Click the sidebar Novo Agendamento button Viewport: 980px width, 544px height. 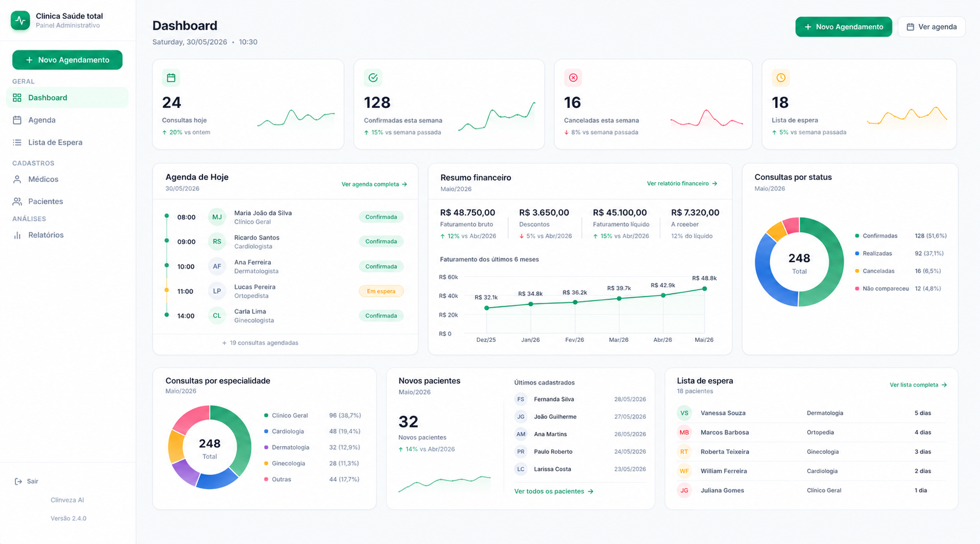68,60
